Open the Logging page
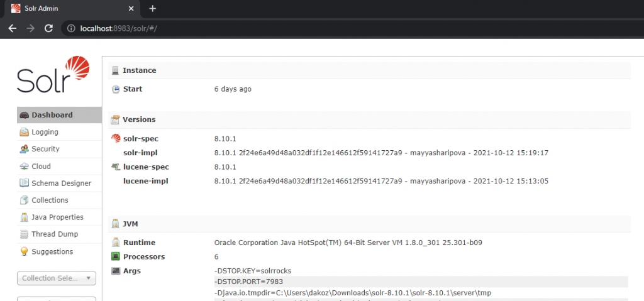This screenshot has height=301, width=644. pyautogui.click(x=59, y=132)
